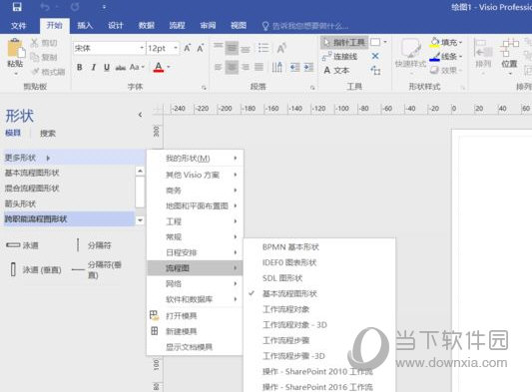Select 跨职能流程图形状 stencil
The image size is (532, 392).
(68, 219)
